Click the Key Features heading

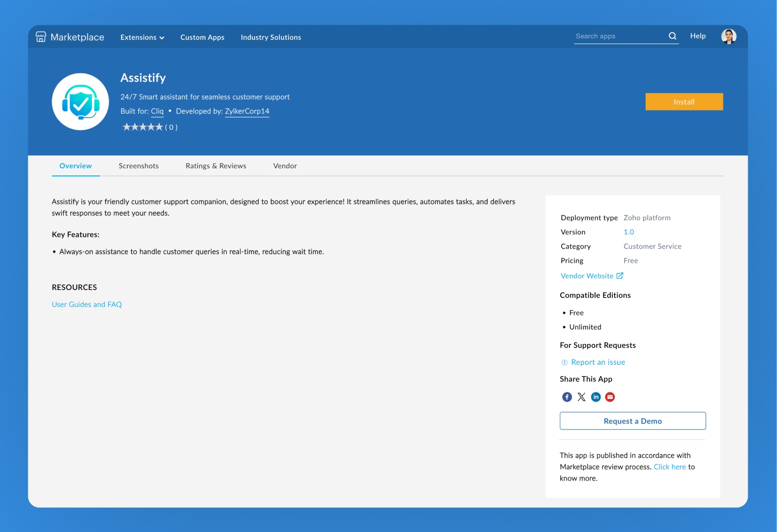(x=76, y=234)
